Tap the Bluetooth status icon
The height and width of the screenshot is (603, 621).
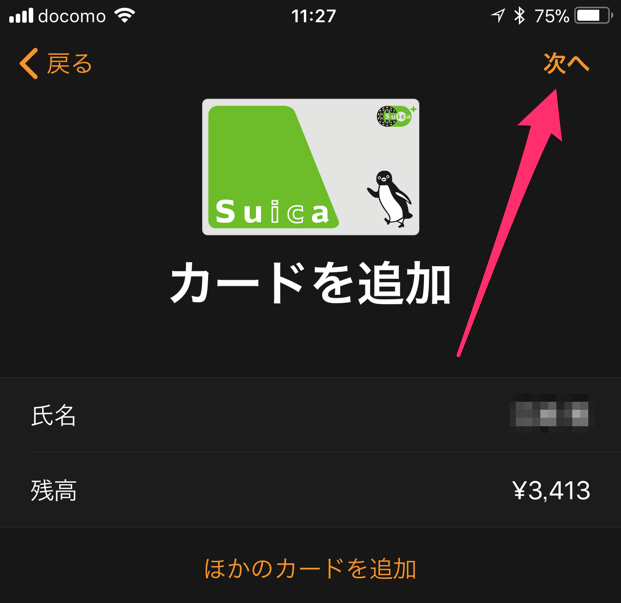(x=519, y=16)
